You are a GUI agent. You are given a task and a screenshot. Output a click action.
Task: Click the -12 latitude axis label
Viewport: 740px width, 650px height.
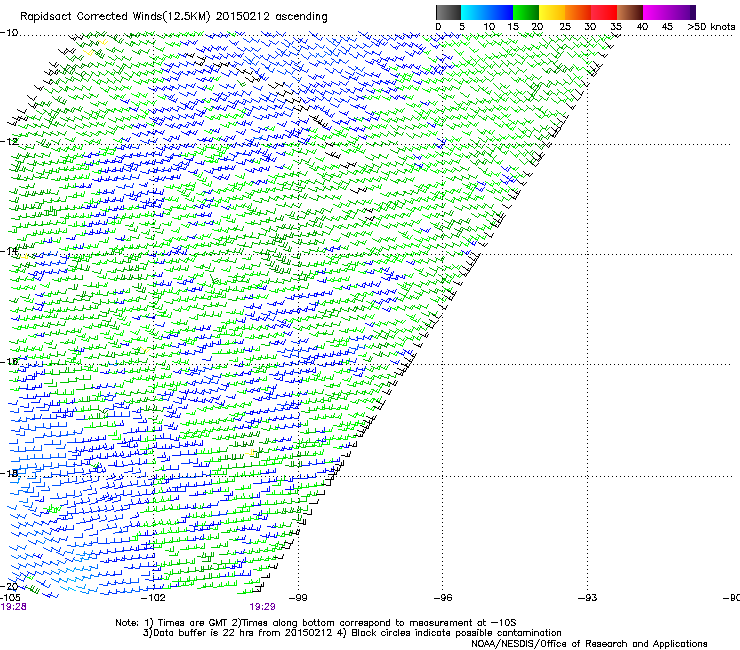click(x=9, y=142)
